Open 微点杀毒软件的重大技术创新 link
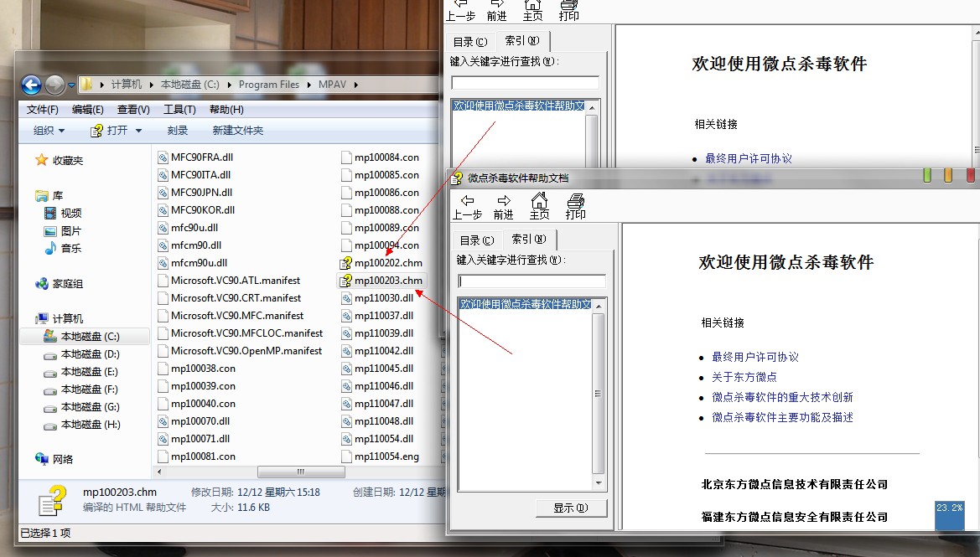Image resolution: width=980 pixels, height=557 pixels. (782, 397)
